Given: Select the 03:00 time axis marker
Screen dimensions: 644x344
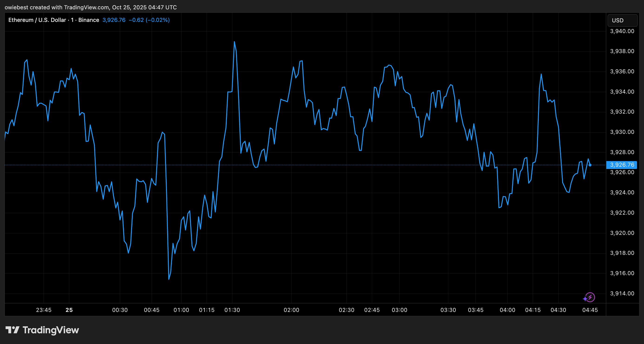Looking at the screenshot, I should [399, 310].
